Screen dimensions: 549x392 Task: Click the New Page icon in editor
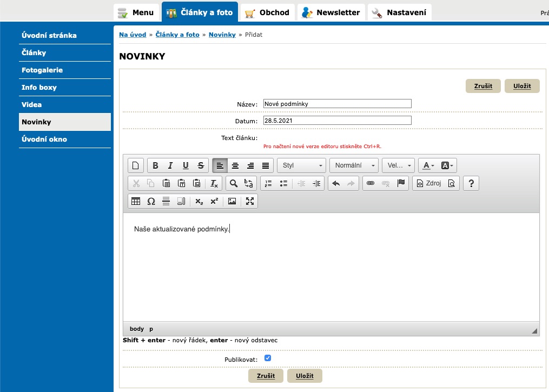click(x=136, y=165)
